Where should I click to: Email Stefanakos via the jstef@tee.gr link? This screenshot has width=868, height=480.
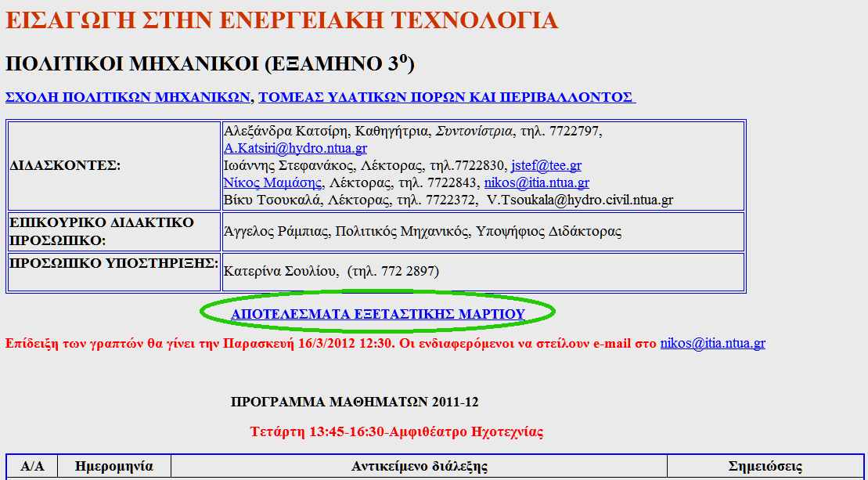pyautogui.click(x=546, y=165)
